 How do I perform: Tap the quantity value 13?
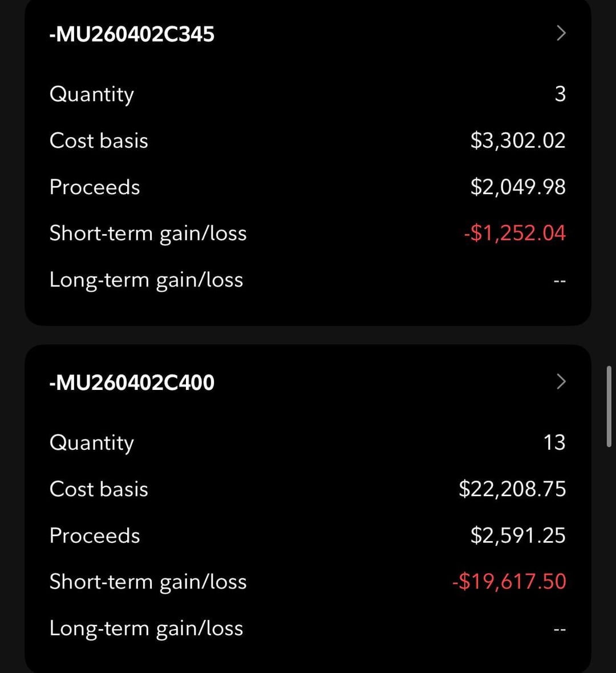pyautogui.click(x=554, y=442)
